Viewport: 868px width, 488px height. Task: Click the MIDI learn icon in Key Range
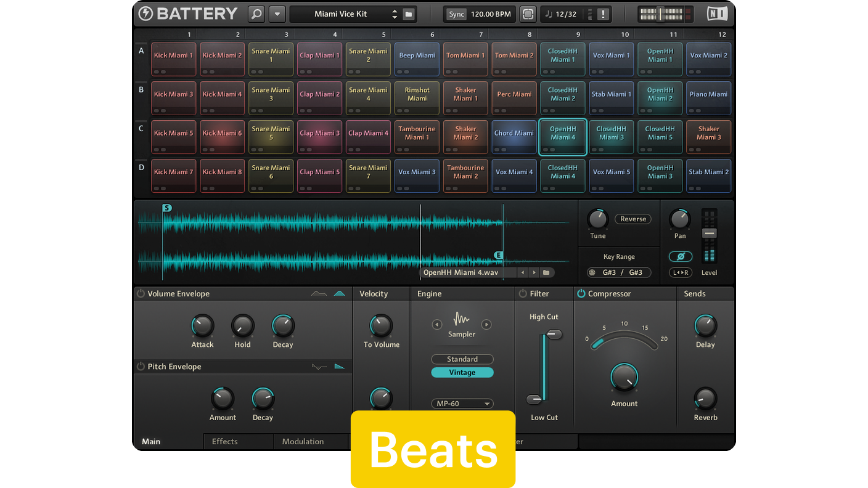pyautogui.click(x=592, y=272)
